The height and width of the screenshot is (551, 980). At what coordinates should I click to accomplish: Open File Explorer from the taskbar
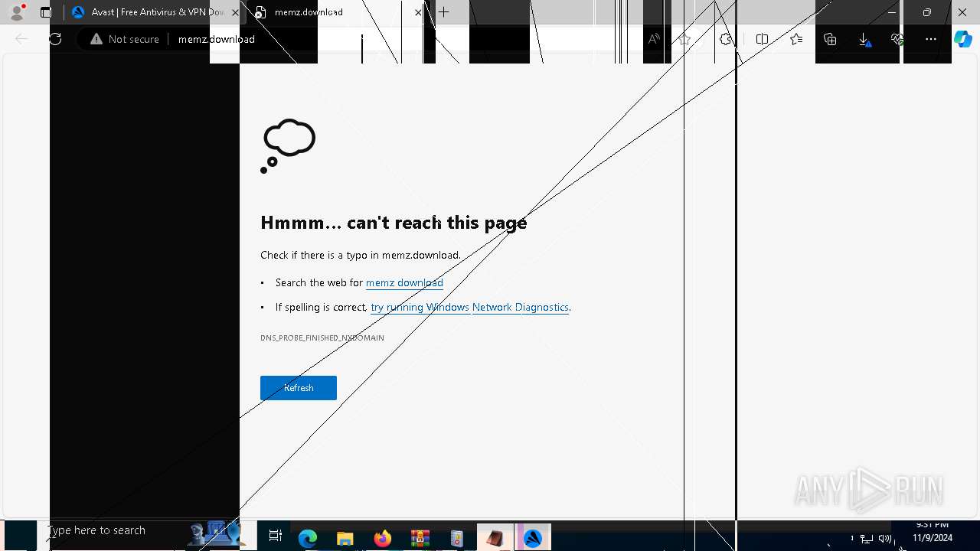tap(345, 538)
